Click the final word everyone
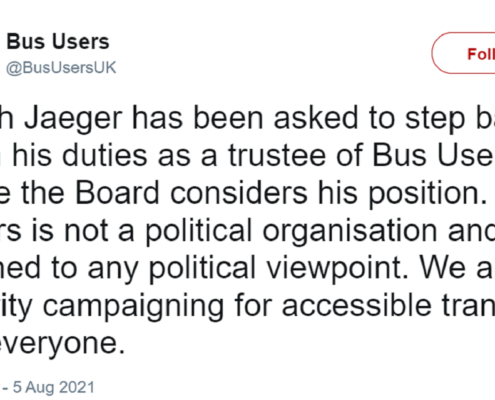The width and height of the screenshot is (495, 400). click(x=63, y=344)
